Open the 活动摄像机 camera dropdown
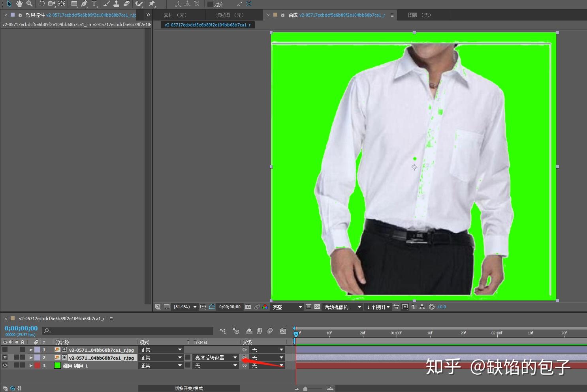 [x=342, y=307]
